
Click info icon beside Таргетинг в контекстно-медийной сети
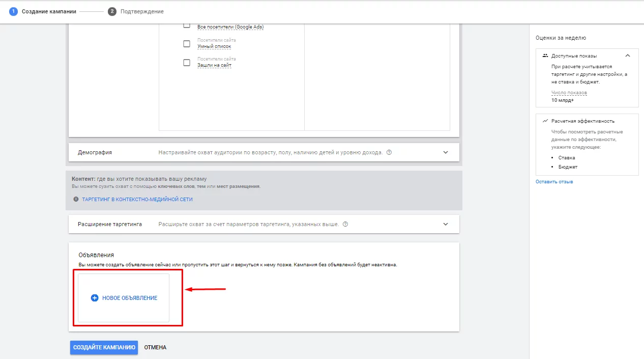point(76,199)
